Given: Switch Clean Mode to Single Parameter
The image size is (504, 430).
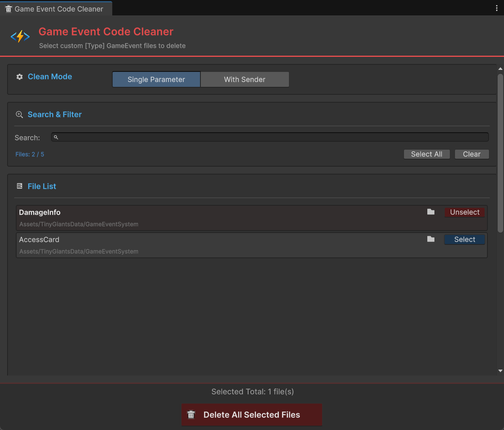Looking at the screenshot, I should (156, 79).
